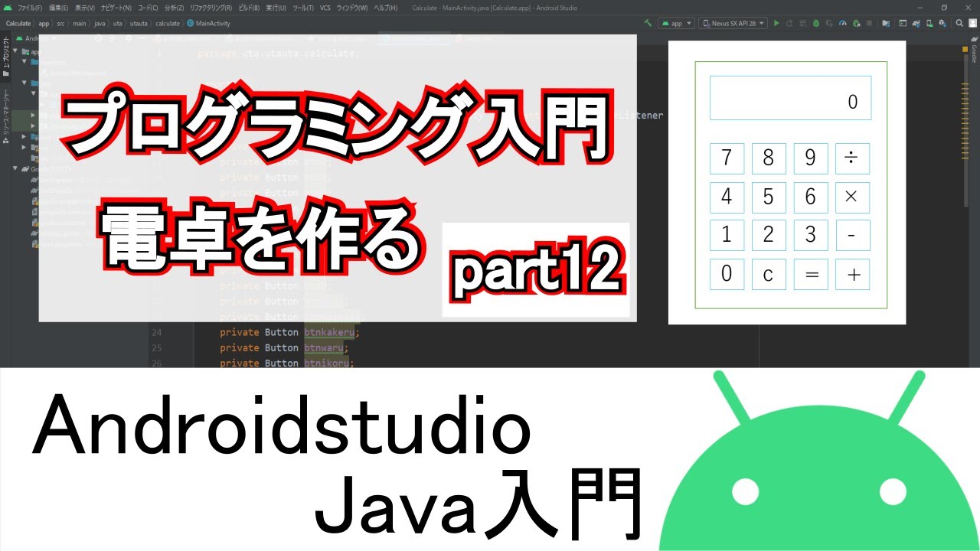Screen dimensions: 980x551
Task: Click the utauta breadcrumb
Action: (x=139, y=23)
